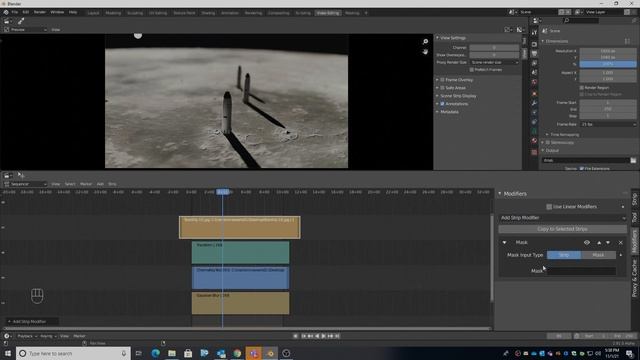Enable Safe Areas checkbox
Viewport: 640px width, 360px height.
tap(442, 88)
